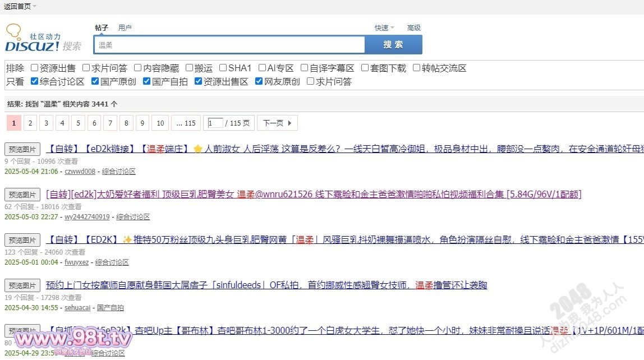Jump to last page via ... 115
The image size is (644, 360).
tap(186, 123)
